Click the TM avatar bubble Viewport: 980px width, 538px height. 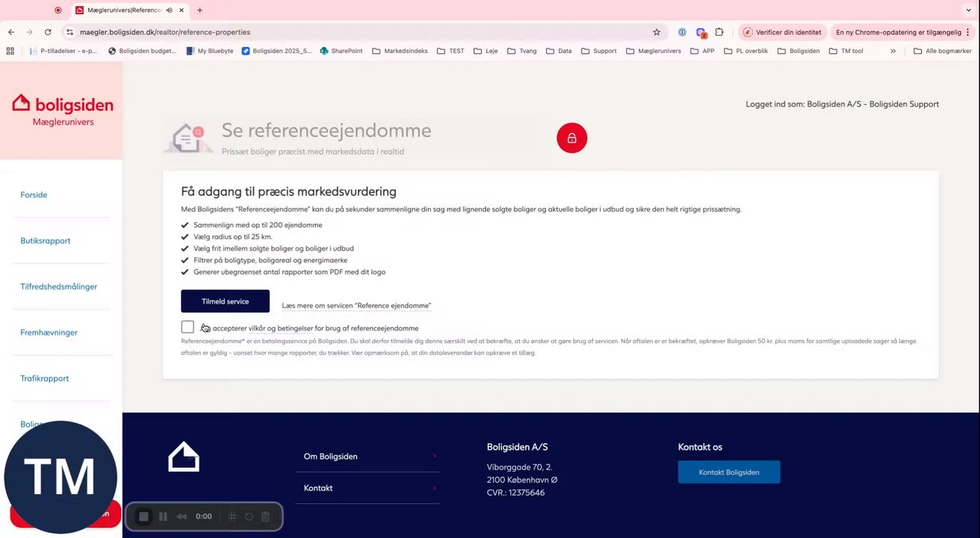[x=61, y=477]
